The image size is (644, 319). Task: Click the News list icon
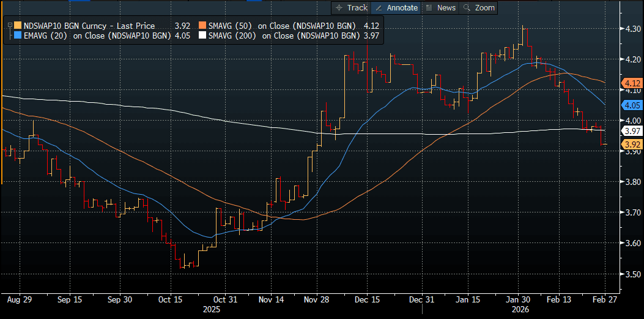[429, 8]
